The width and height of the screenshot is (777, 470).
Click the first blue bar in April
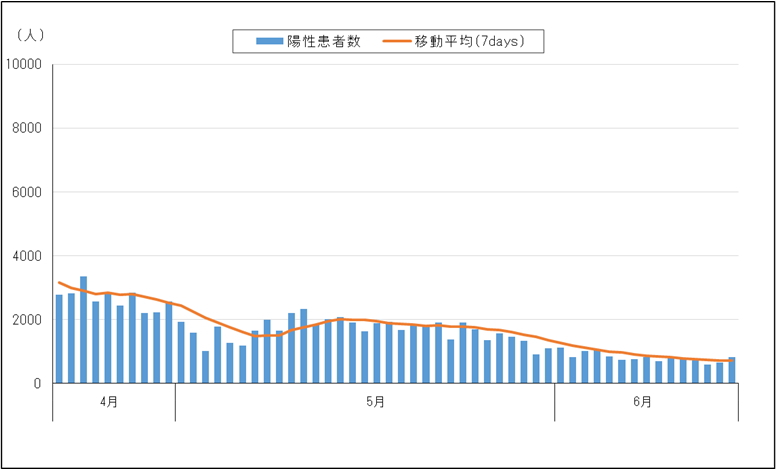(59, 339)
